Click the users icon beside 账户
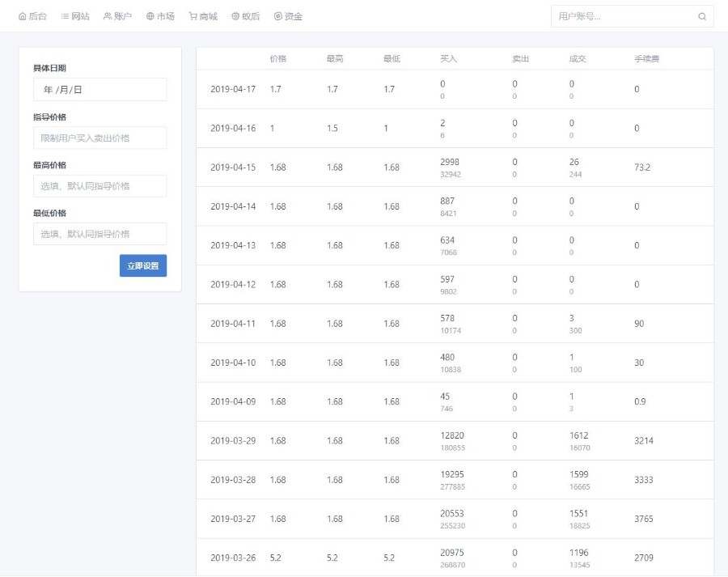 [x=108, y=16]
